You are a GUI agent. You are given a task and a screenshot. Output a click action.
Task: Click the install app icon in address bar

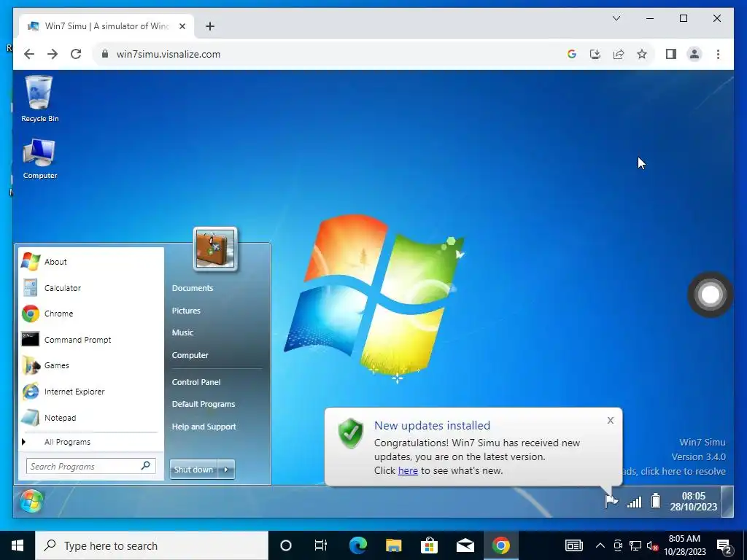[x=595, y=54]
